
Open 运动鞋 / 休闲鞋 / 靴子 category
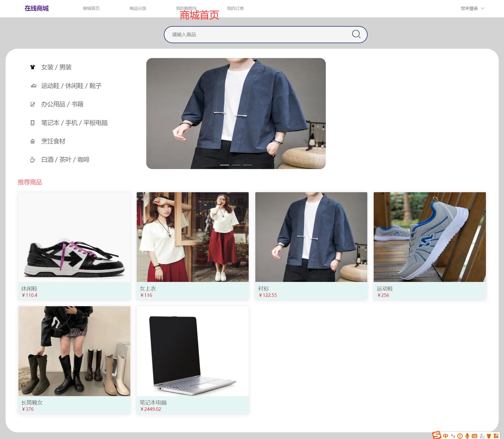pyautogui.click(x=71, y=86)
